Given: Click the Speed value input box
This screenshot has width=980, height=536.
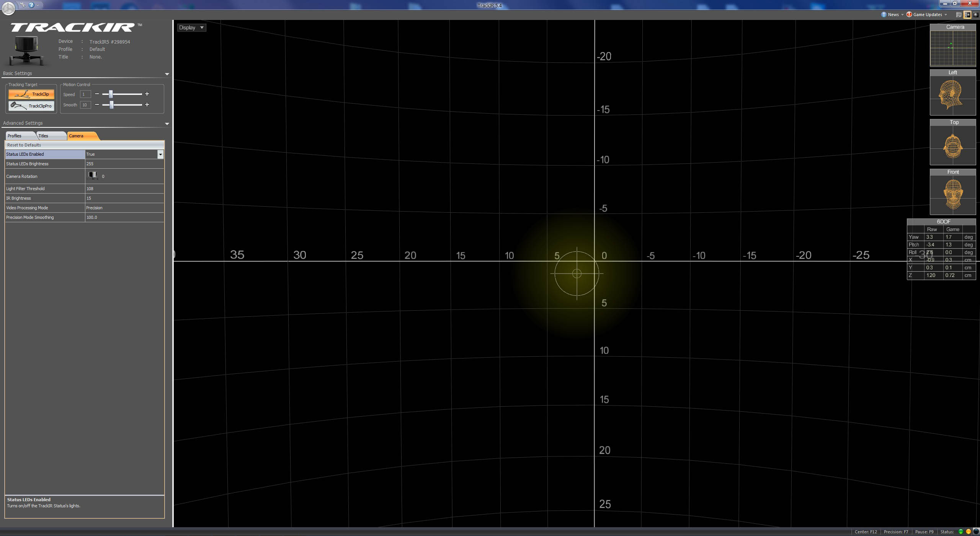Looking at the screenshot, I should click(x=85, y=94).
